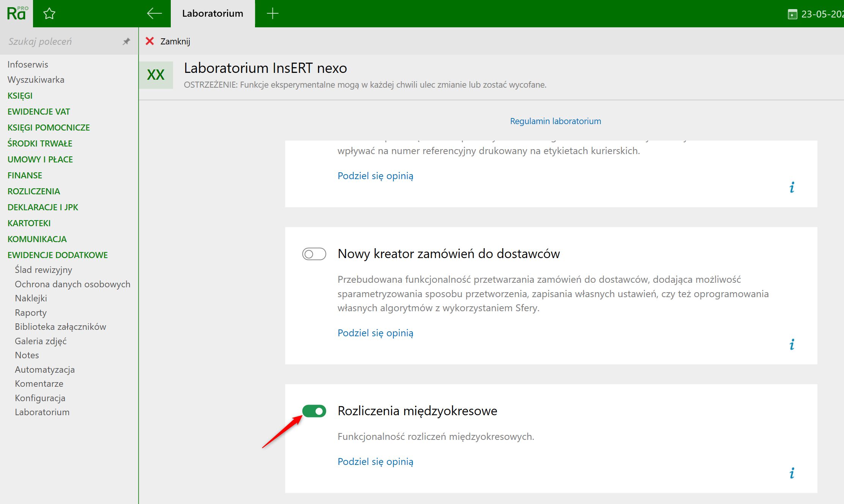Show info for Nowy kreator zamówień feature

coord(792,345)
